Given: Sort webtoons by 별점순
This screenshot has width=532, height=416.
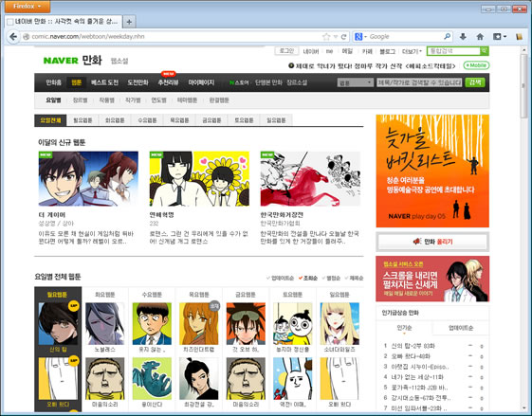Looking at the screenshot, I should pyautogui.click(x=331, y=278).
